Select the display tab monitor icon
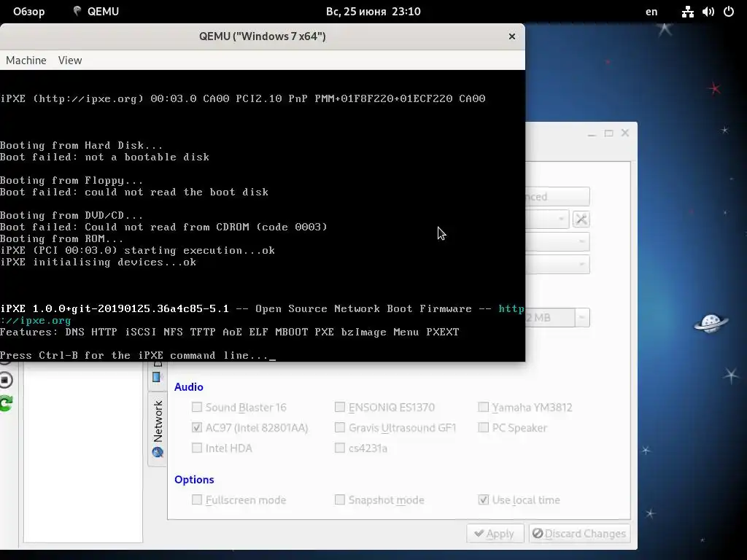 [x=157, y=377]
